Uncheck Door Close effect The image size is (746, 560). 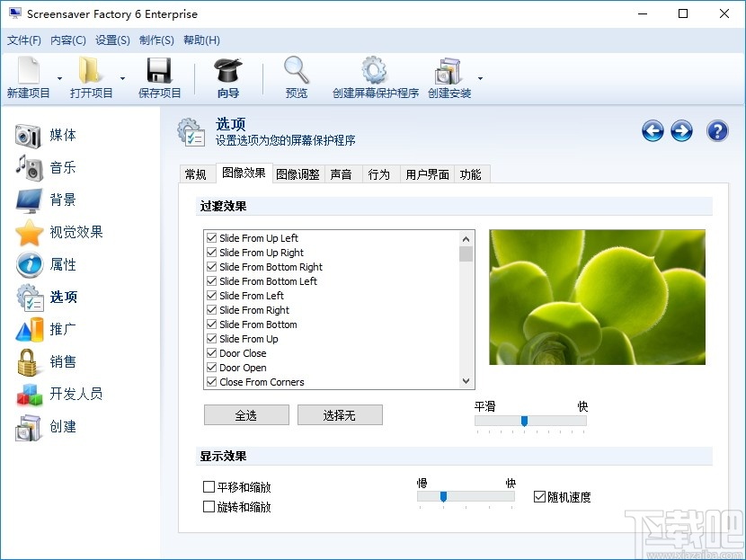point(212,352)
